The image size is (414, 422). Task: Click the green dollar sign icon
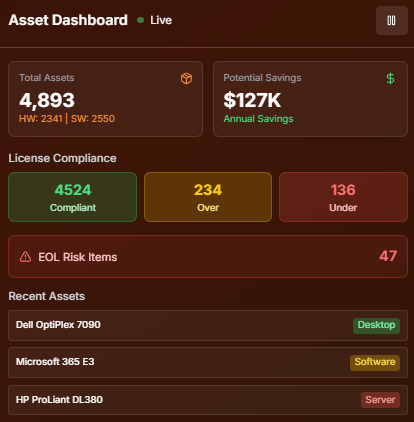pos(390,79)
